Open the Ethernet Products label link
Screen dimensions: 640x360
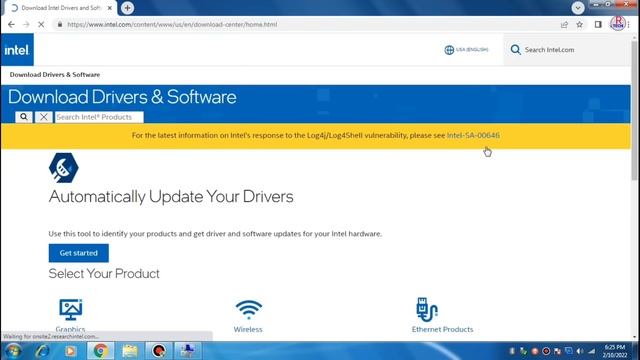click(x=442, y=329)
